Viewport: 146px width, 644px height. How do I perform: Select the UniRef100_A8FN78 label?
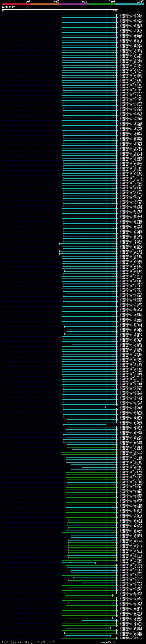(x=131, y=595)
